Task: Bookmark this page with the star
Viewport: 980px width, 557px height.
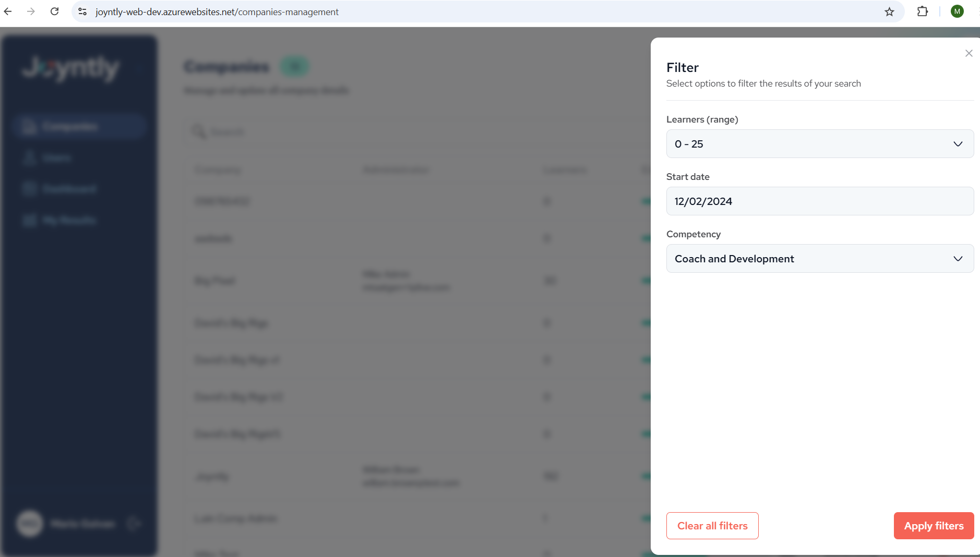Action: coord(889,11)
